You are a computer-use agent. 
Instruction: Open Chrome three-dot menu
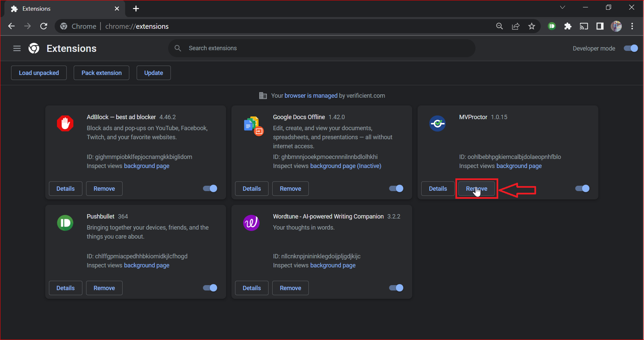632,26
